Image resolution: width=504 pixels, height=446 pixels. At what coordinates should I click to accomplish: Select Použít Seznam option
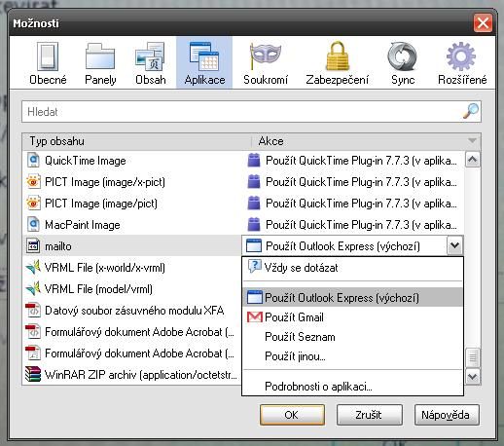352,337
